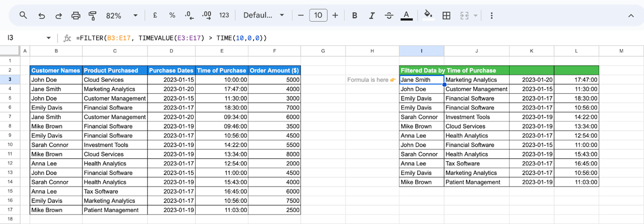Select the active cell I3 Jane Smith
Screen dimensions: 644x224
click(x=421, y=80)
